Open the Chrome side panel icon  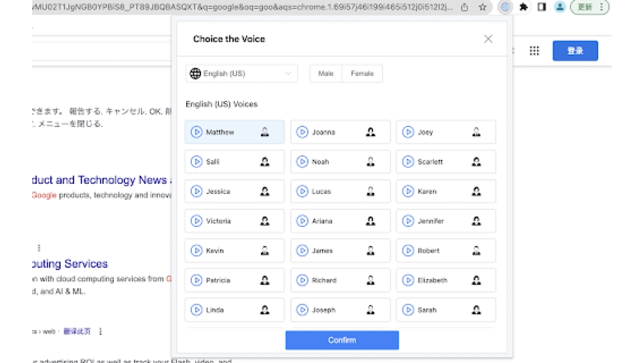click(x=542, y=7)
